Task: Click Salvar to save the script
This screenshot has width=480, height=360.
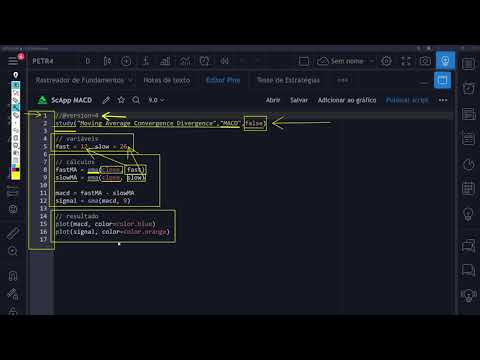Action: [x=299, y=100]
